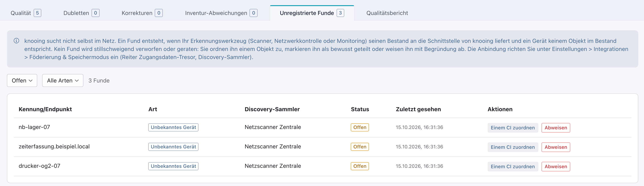The image size is (644, 186).
Task: Click the Zuletzt gesehen column header
Action: click(x=418, y=109)
